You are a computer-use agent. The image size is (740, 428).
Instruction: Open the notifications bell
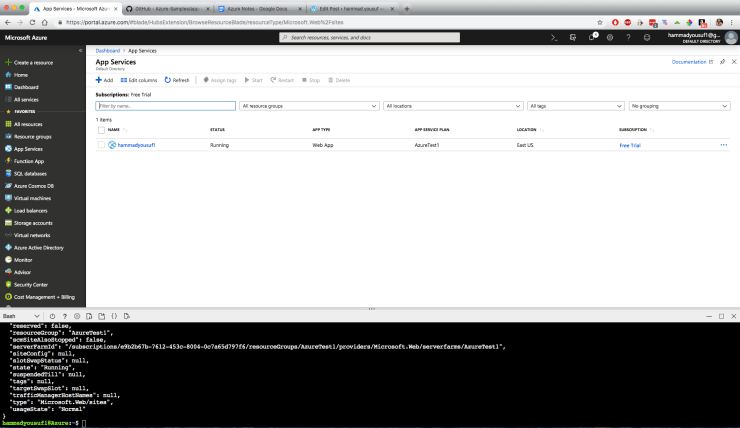(592, 37)
